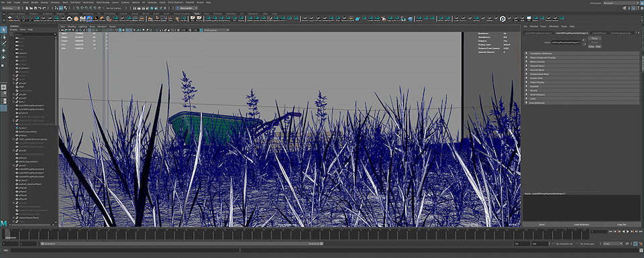644x258 pixels.
Task: Play the timeline forward
Action: click(628, 232)
